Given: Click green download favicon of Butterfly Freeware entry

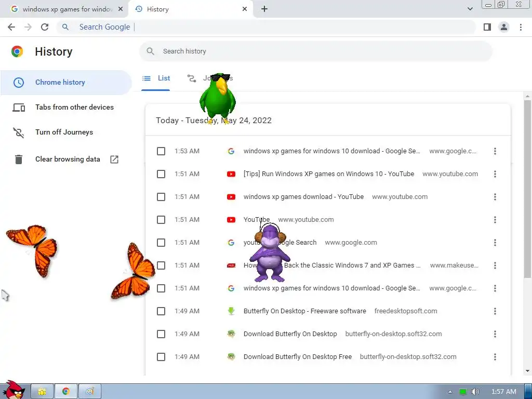Looking at the screenshot, I should pyautogui.click(x=231, y=311).
